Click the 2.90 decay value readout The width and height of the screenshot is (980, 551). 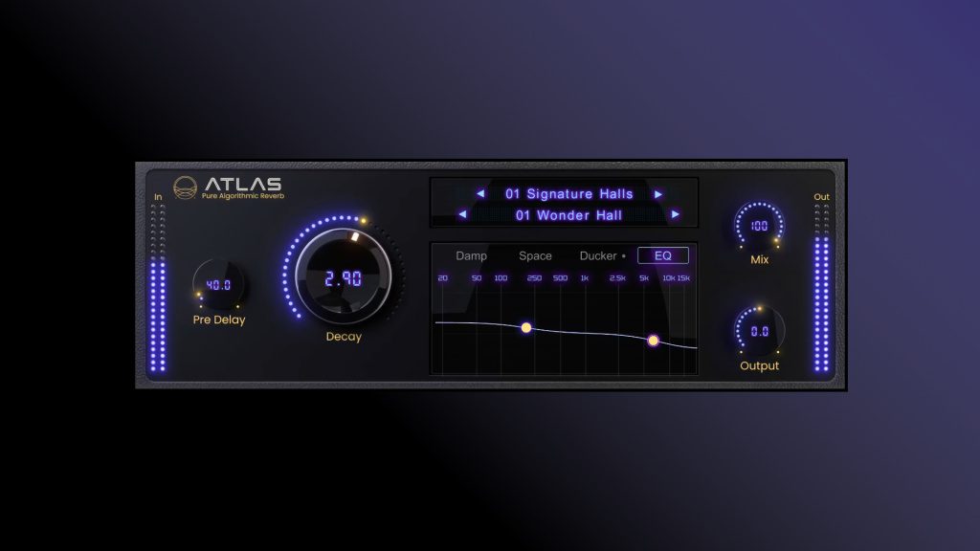[344, 278]
